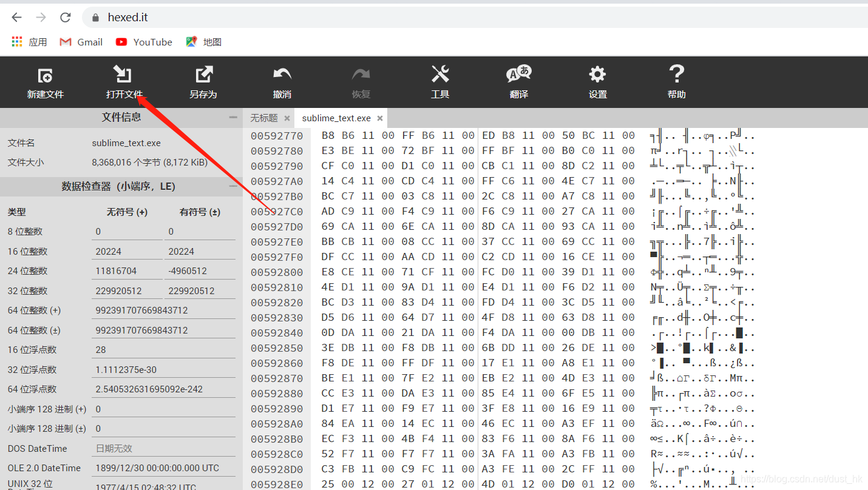Select first byte 69 in row 005927D0
868x490 pixels.
328,227
